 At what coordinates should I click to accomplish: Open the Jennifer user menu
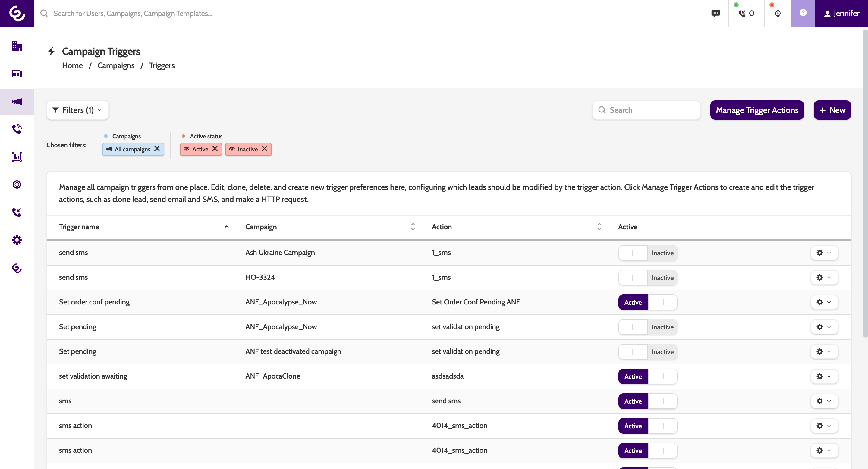click(x=841, y=14)
